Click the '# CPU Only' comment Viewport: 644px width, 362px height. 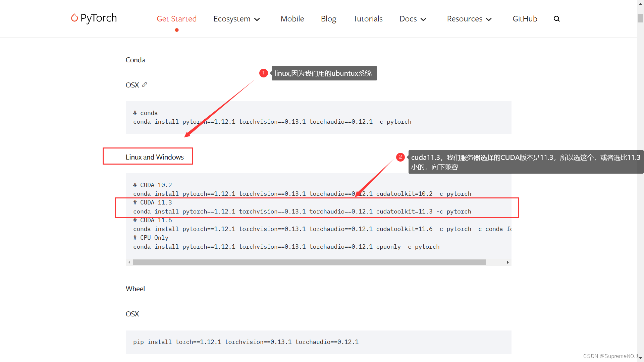coord(151,238)
